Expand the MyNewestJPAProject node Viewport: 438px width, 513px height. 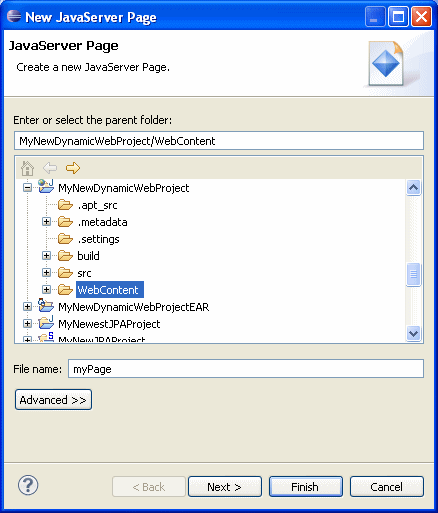[28, 324]
